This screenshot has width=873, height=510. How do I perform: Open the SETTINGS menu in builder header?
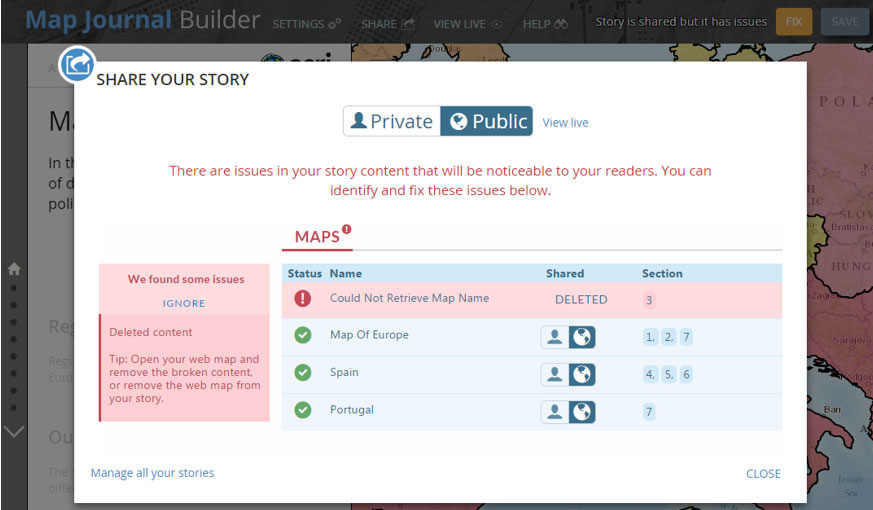[x=307, y=24]
